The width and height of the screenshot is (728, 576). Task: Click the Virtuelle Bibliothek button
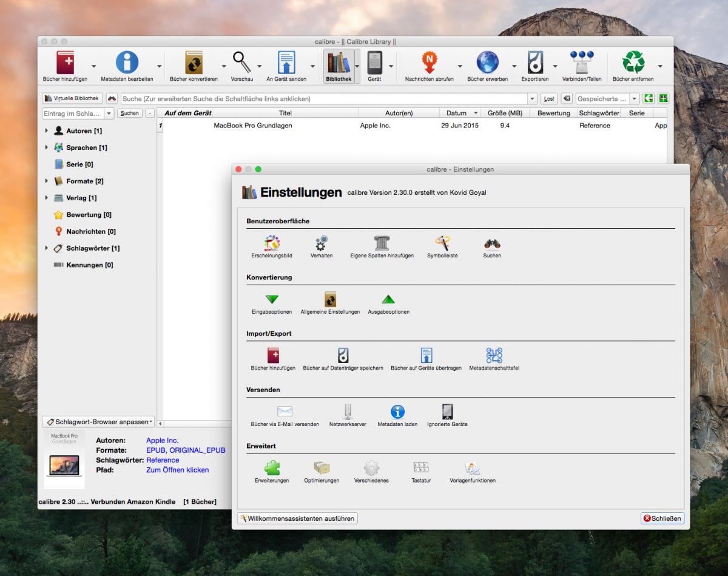click(72, 98)
